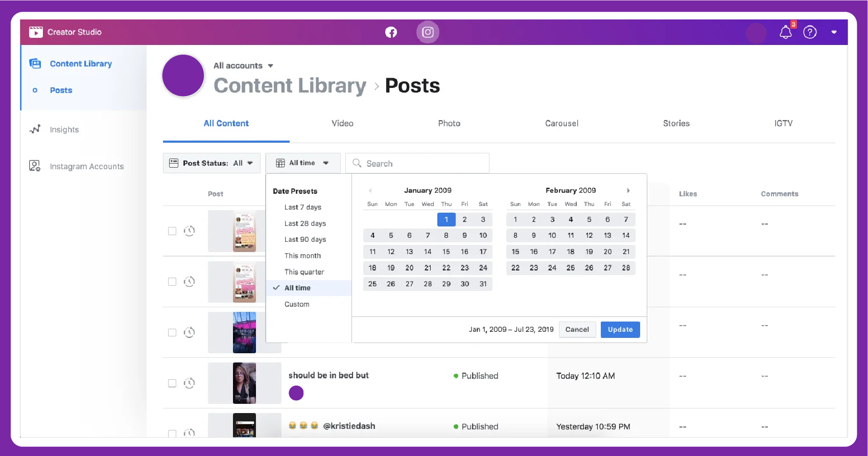Switch to the All Content tab
The width and height of the screenshot is (868, 456).
coord(226,123)
